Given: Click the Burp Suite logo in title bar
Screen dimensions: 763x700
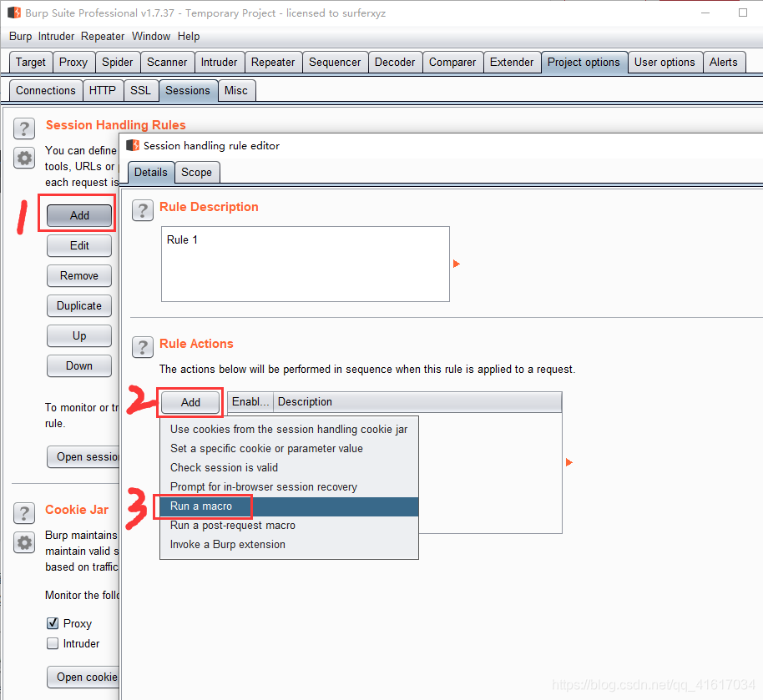Looking at the screenshot, I should [x=14, y=13].
